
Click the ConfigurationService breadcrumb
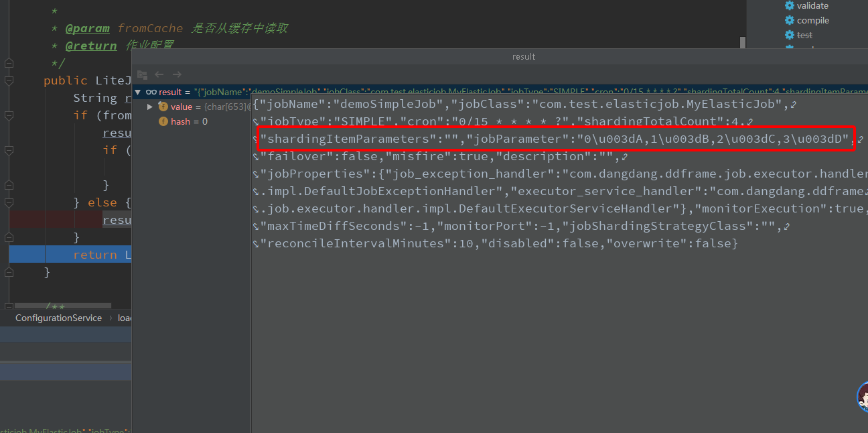coord(59,318)
